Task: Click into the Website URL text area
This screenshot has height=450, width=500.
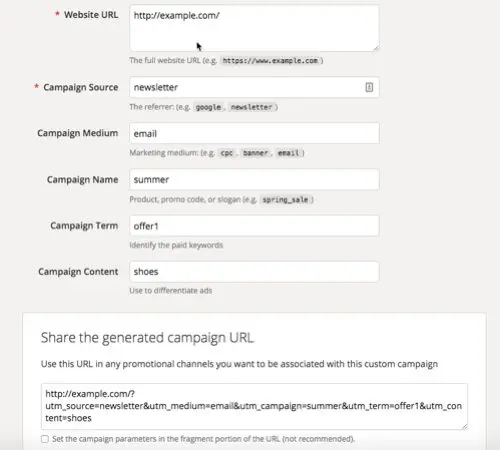Action: click(254, 28)
